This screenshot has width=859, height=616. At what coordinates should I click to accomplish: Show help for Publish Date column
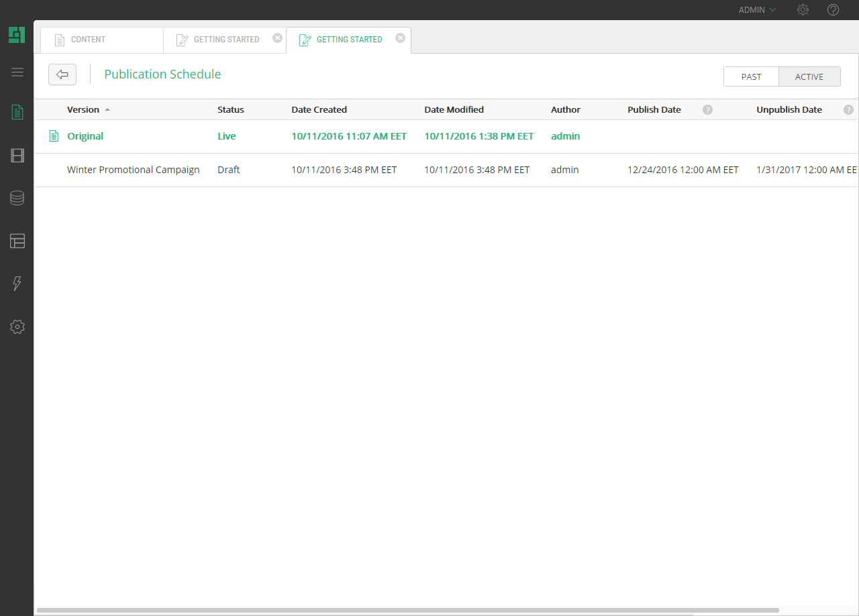click(707, 110)
